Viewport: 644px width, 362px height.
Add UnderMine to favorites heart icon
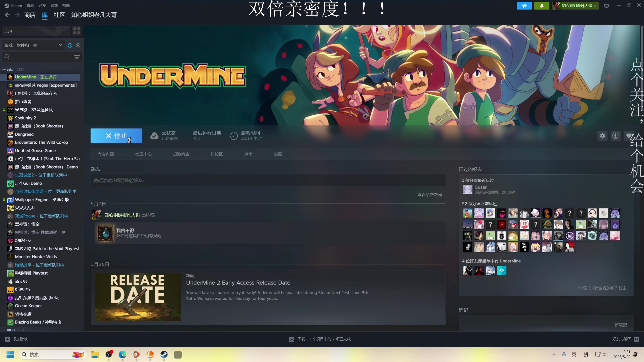pyautogui.click(x=629, y=136)
